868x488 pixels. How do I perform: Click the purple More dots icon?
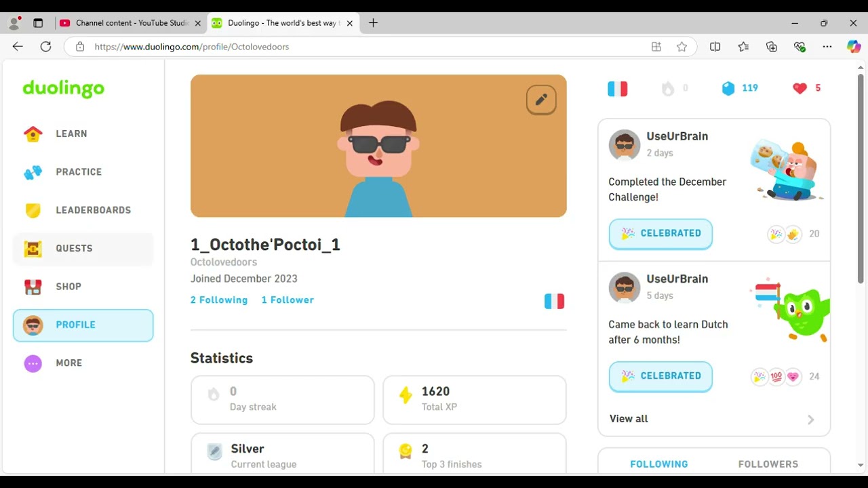[x=33, y=363]
